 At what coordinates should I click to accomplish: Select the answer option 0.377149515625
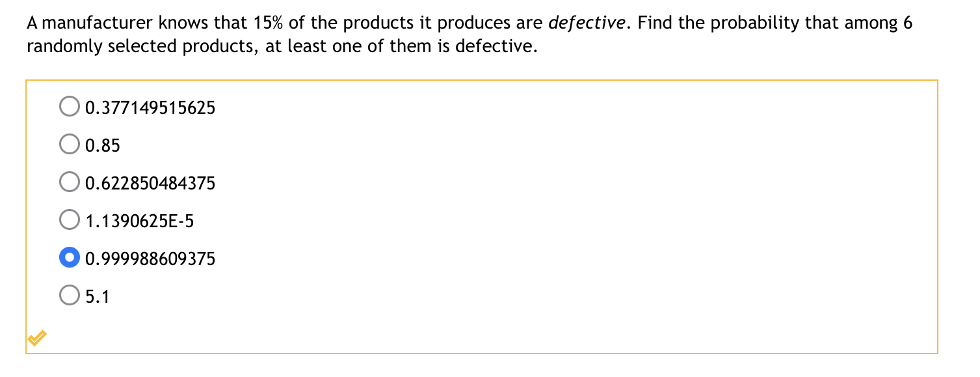pos(70,105)
